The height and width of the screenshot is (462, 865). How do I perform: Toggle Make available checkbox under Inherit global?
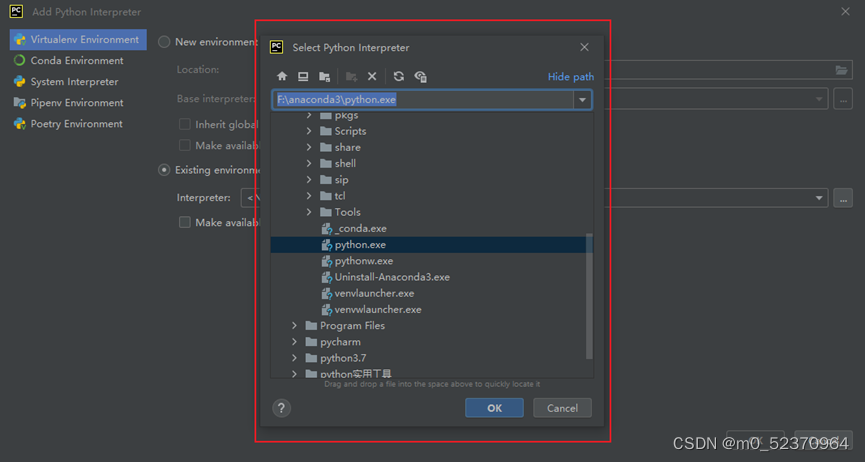pyautogui.click(x=185, y=145)
